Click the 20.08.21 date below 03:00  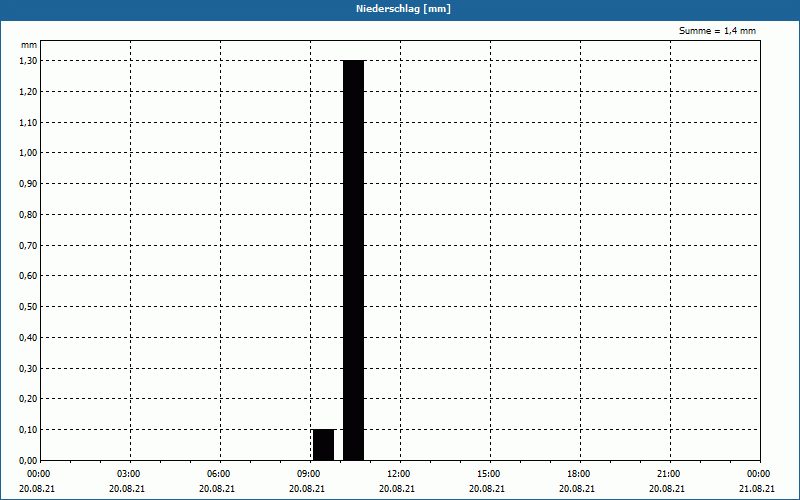(127, 489)
